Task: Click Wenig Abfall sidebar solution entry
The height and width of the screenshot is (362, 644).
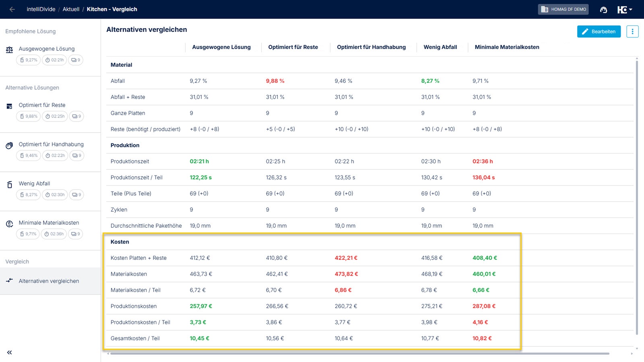Action: (35, 183)
